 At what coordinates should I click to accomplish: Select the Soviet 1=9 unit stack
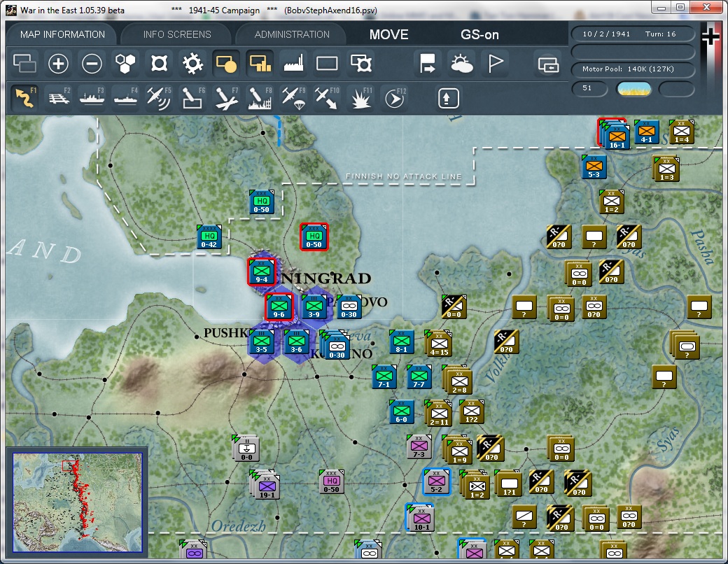(x=457, y=450)
